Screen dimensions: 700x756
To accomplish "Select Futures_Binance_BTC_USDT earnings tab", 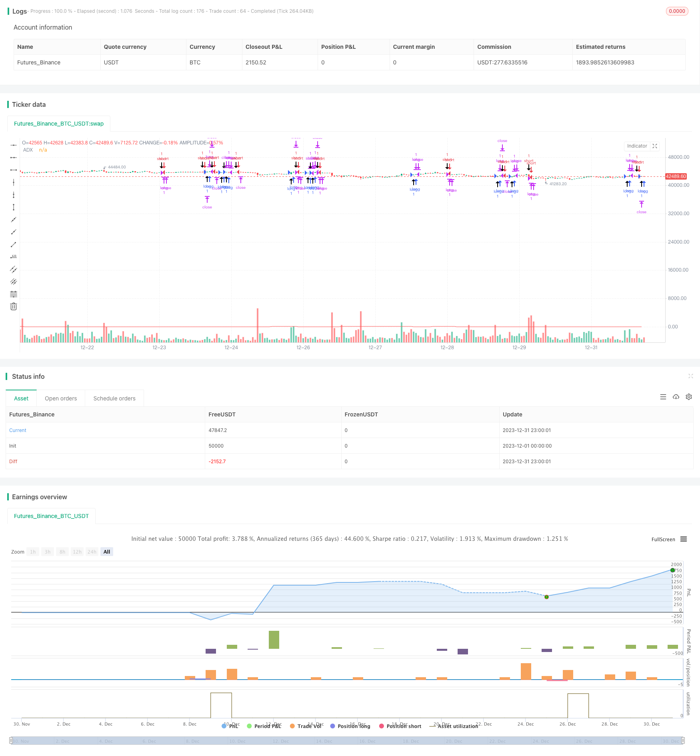I will click(51, 516).
